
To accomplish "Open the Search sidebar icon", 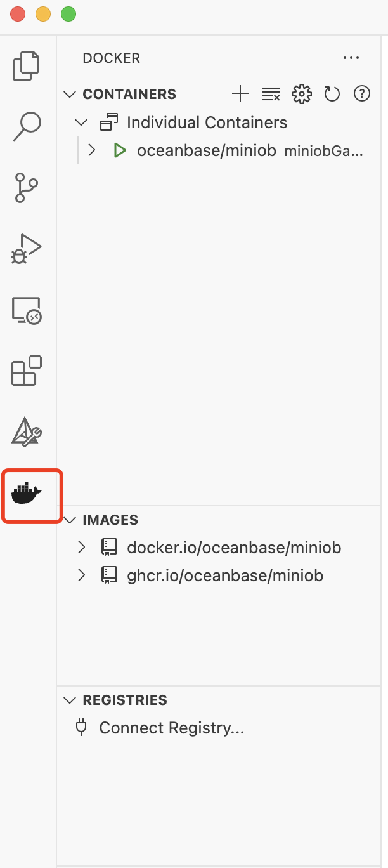I will [x=25, y=125].
